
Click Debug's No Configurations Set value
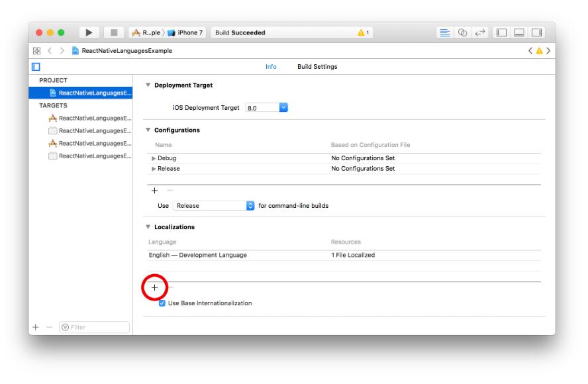(363, 158)
